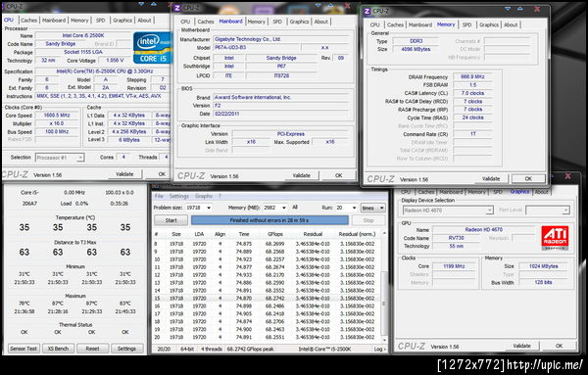Click the Residual (norm.) column header
The image size is (588, 375).
click(x=357, y=234)
